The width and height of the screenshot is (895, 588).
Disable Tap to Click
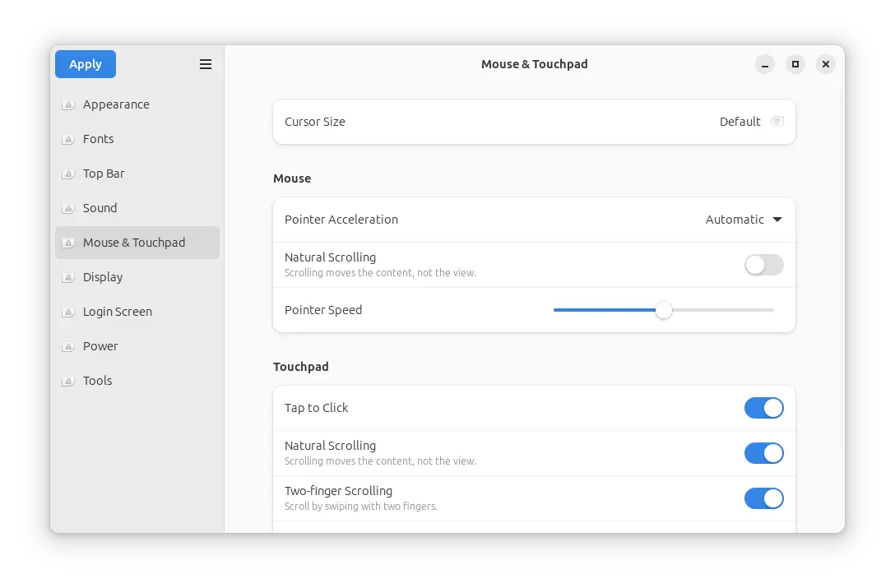pos(763,408)
